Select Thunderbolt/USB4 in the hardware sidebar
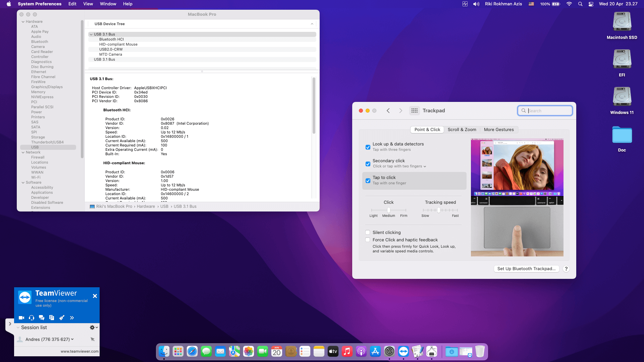The height and width of the screenshot is (362, 644). point(47,142)
